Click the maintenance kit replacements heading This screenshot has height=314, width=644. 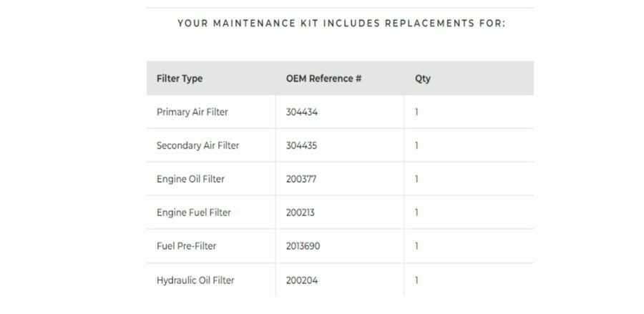341,23
